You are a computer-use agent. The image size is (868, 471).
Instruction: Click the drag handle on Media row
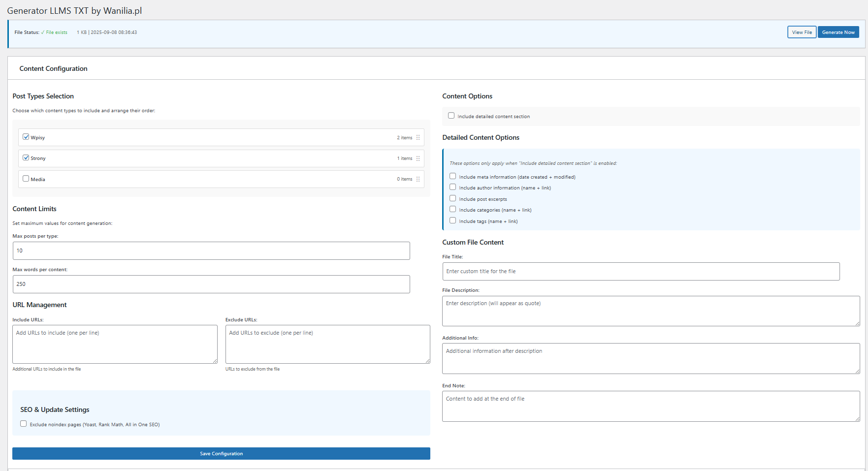click(418, 179)
